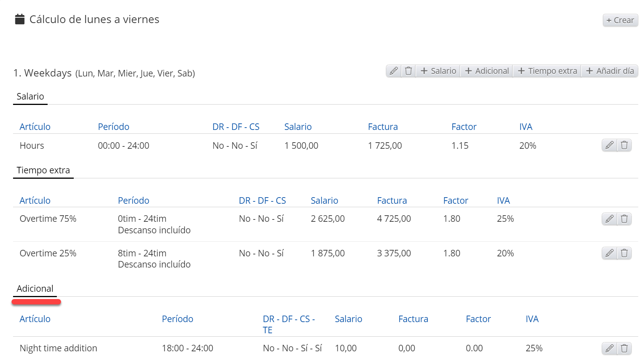Viewport: 644px width, 364px height.
Task: Sort by Período in Tiempo extra table
Action: point(133,201)
